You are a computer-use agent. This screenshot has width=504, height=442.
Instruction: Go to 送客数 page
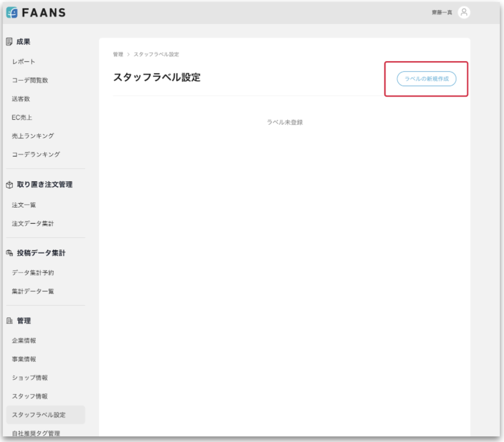[x=21, y=99]
